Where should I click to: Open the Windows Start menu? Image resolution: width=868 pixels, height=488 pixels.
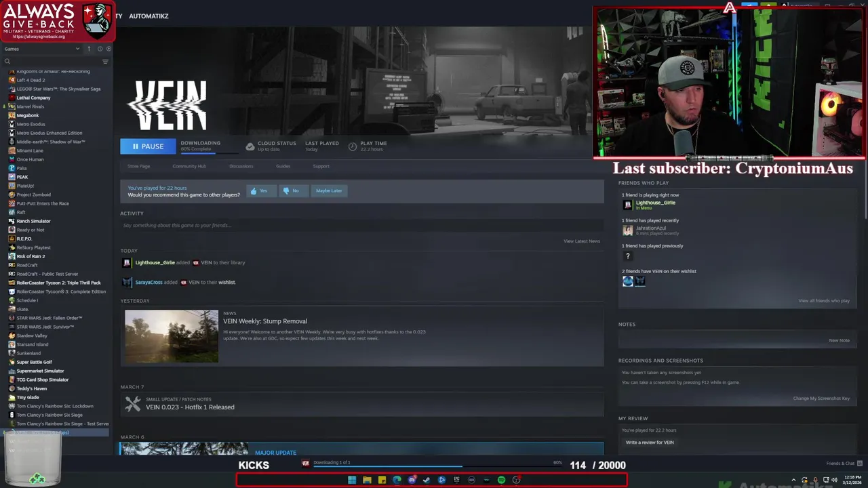coord(352,480)
